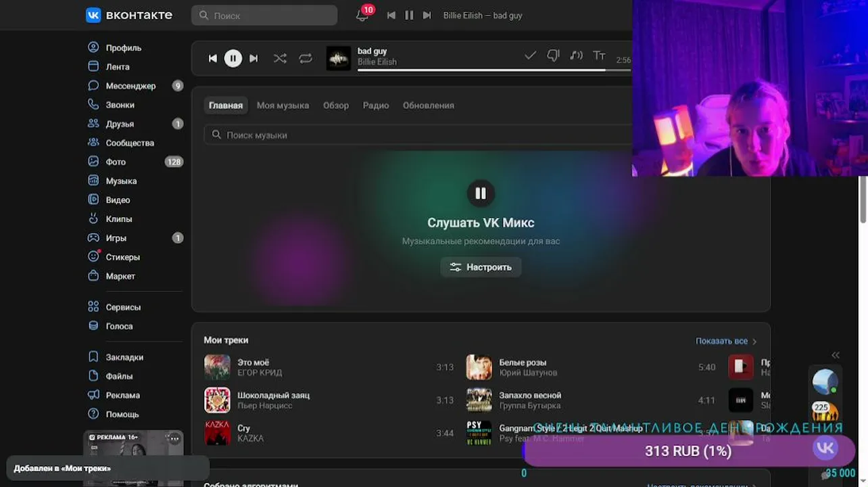Go to Лента news feed
Image resolution: width=868 pixels, height=487 pixels.
pyautogui.click(x=118, y=67)
